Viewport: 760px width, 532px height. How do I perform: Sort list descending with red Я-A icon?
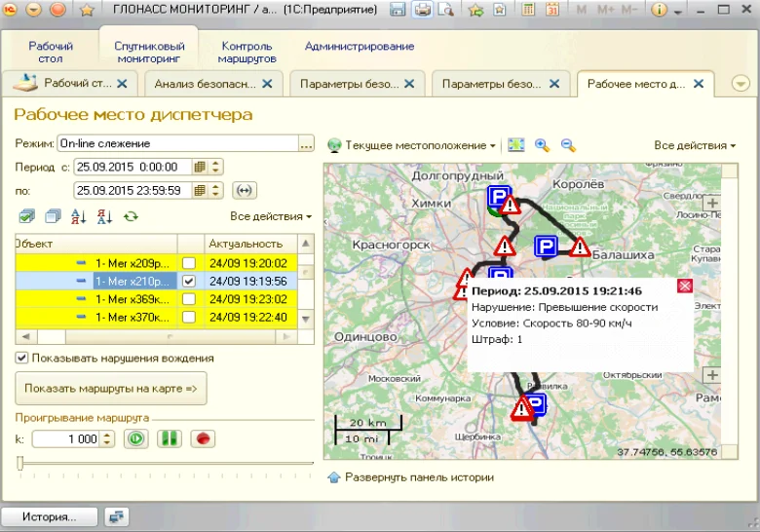click(x=104, y=216)
